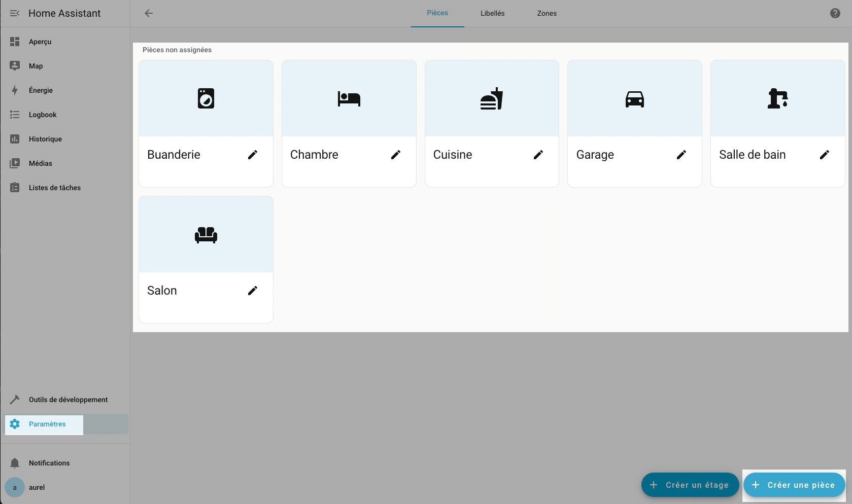Click the Garage car picture
The image size is (852, 504).
click(635, 98)
